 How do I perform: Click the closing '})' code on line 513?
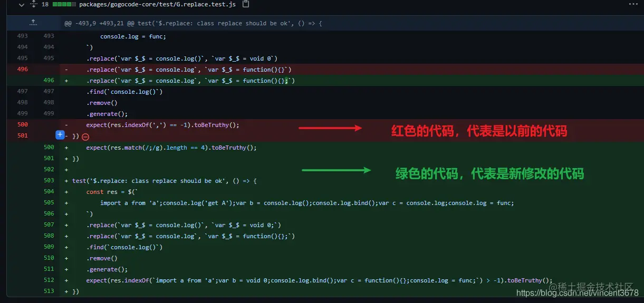click(x=75, y=291)
